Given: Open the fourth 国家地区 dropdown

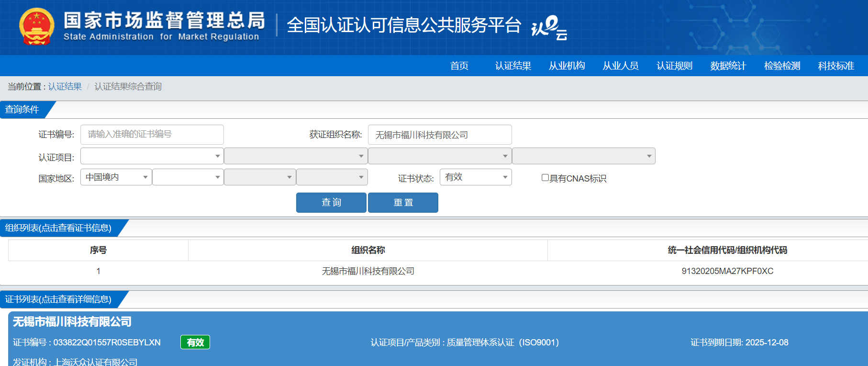Looking at the screenshot, I should click(x=332, y=177).
